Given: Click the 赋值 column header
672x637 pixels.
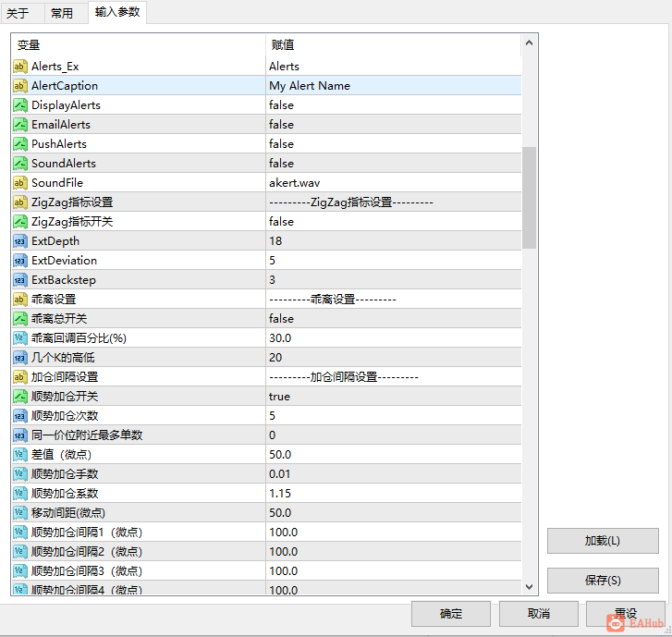Looking at the screenshot, I should tap(394, 45).
